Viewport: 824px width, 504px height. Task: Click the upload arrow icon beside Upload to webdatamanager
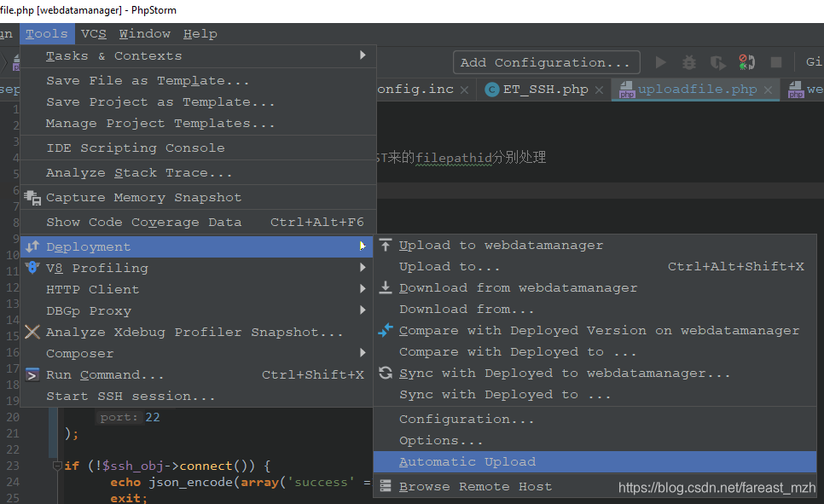coord(385,245)
